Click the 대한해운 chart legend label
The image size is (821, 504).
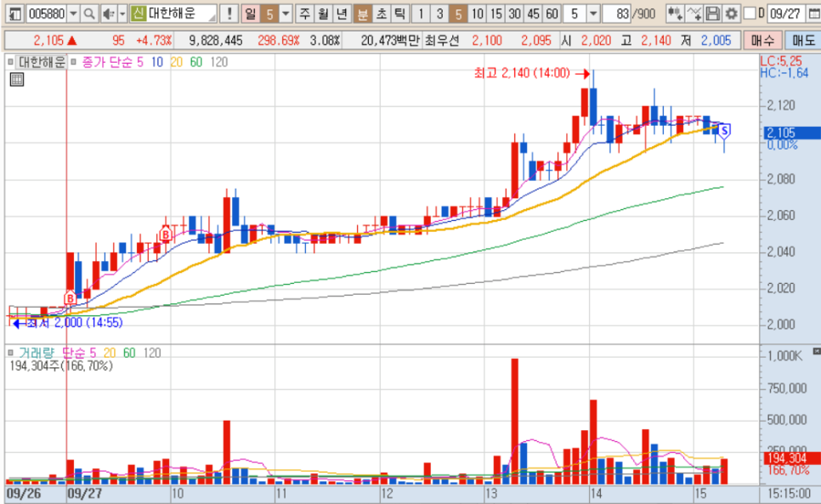42,62
